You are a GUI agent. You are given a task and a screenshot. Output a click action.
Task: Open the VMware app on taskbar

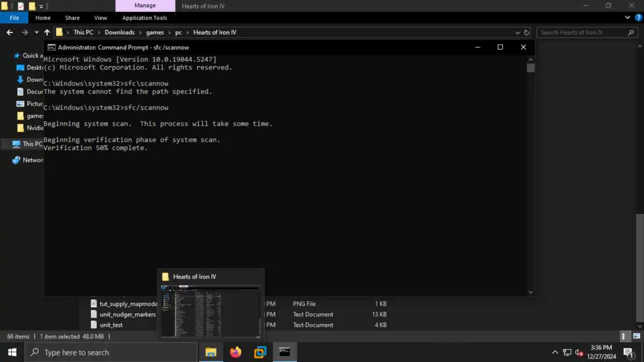coord(260,352)
